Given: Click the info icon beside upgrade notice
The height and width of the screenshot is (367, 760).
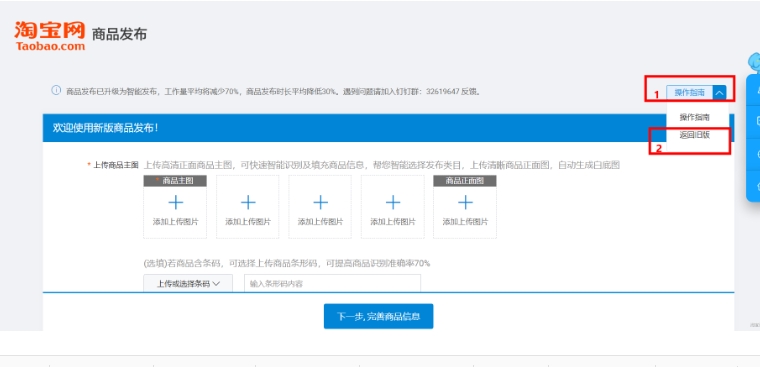Looking at the screenshot, I should click(56, 90).
